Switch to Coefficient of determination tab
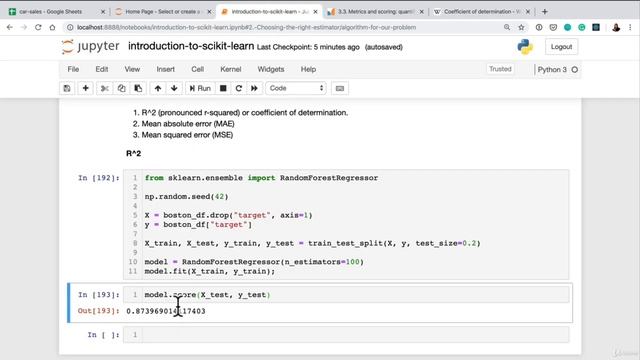 [x=481, y=12]
